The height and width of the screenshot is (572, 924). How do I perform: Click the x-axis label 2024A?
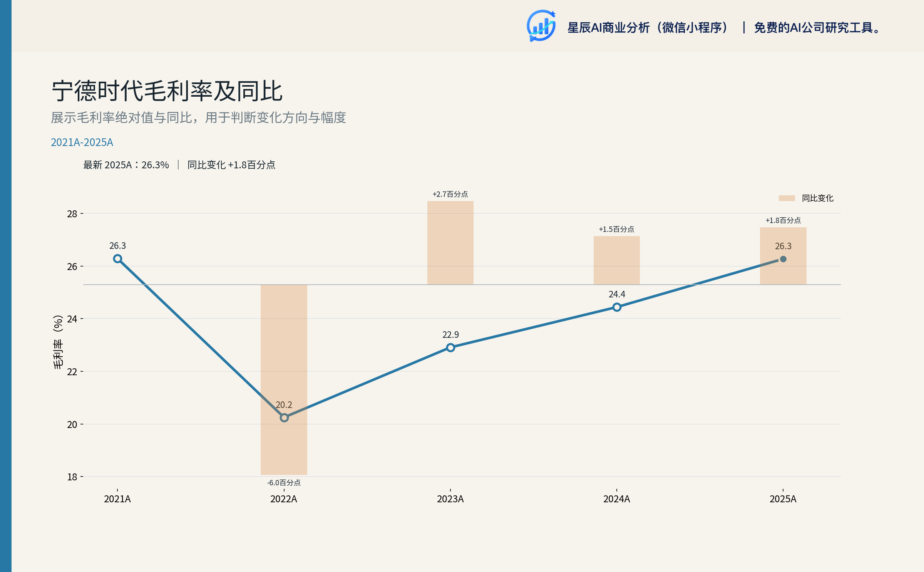(617, 499)
